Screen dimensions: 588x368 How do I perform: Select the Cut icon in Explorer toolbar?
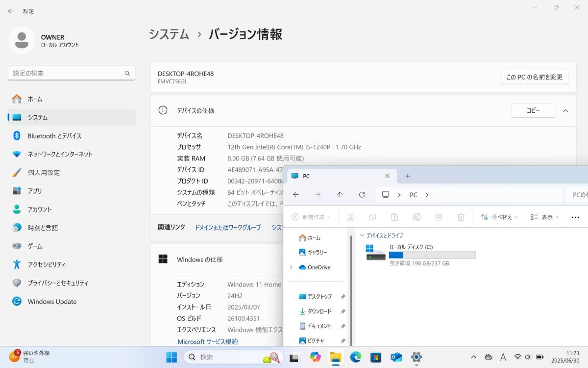[350, 217]
